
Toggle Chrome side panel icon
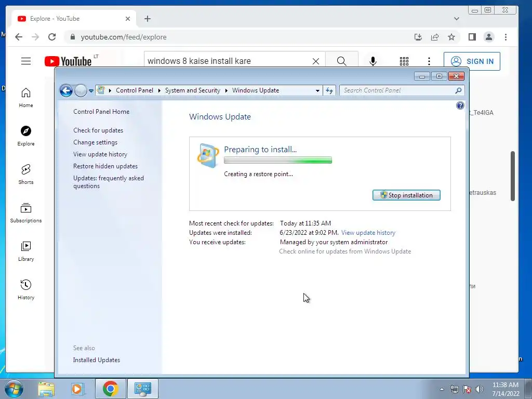[472, 37]
